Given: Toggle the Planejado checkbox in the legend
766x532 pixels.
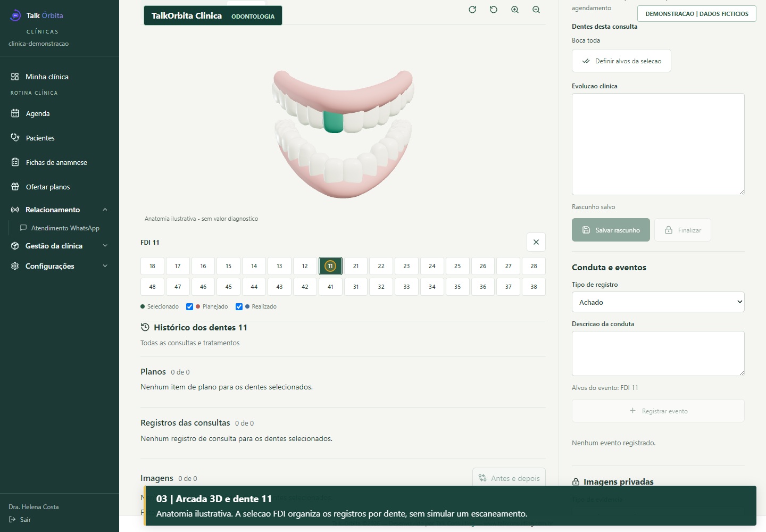Looking at the screenshot, I should click(189, 306).
